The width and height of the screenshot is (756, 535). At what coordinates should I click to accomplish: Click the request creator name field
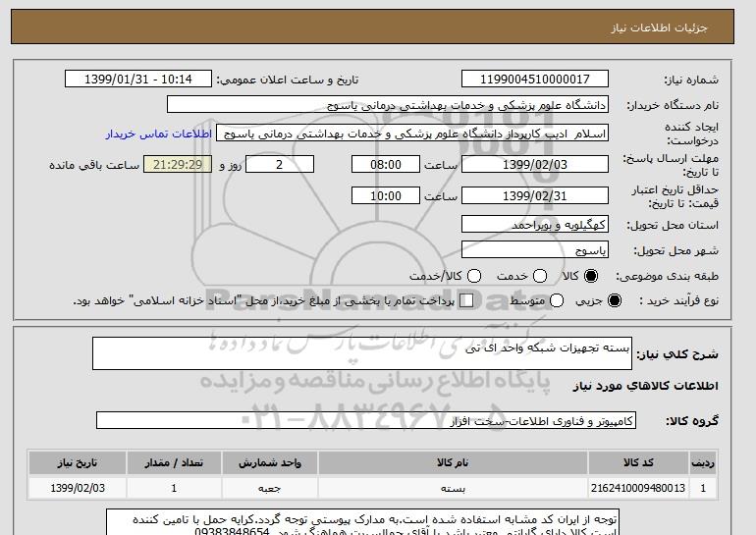point(412,134)
